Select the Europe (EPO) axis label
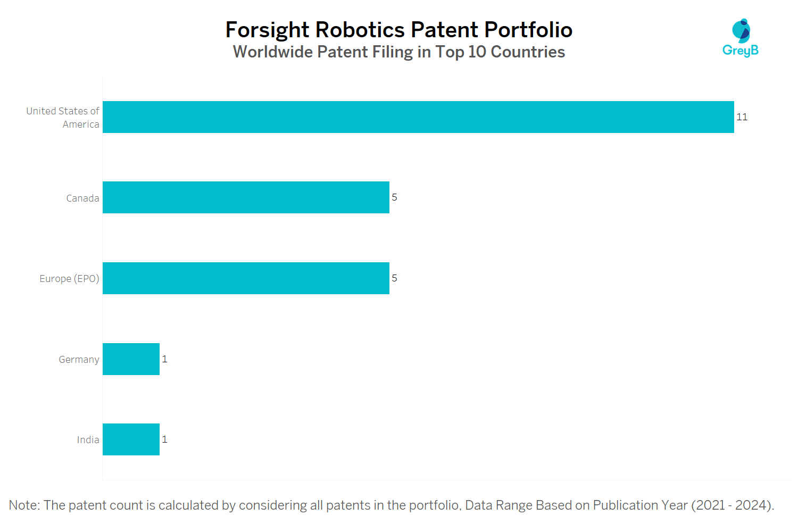 pos(69,279)
